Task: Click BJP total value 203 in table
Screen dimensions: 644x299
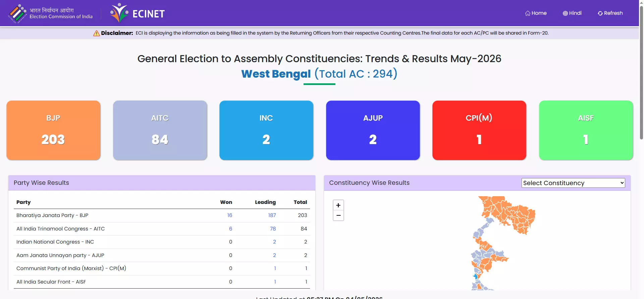Action: click(x=303, y=215)
